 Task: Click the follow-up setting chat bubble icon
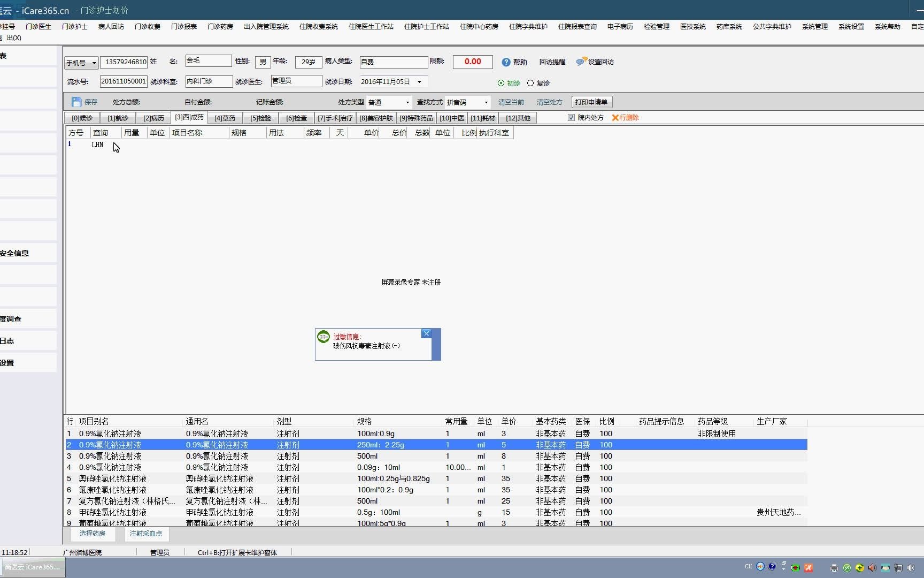pyautogui.click(x=581, y=62)
